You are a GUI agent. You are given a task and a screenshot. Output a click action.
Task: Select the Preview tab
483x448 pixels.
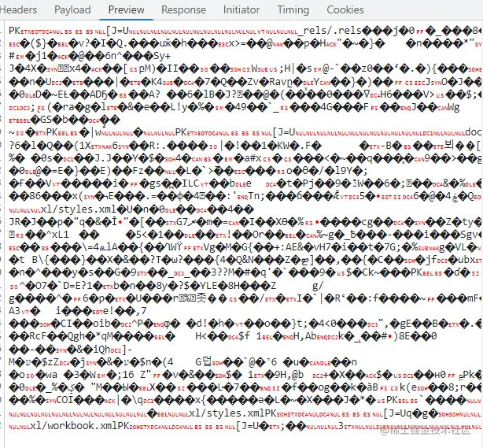pos(127,10)
